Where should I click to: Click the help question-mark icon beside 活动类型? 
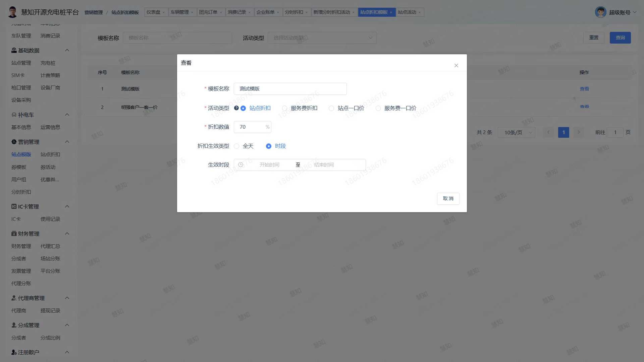(x=236, y=108)
